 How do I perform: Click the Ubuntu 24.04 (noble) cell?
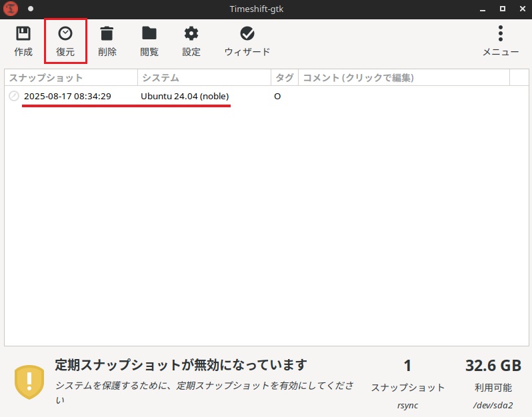click(x=185, y=97)
